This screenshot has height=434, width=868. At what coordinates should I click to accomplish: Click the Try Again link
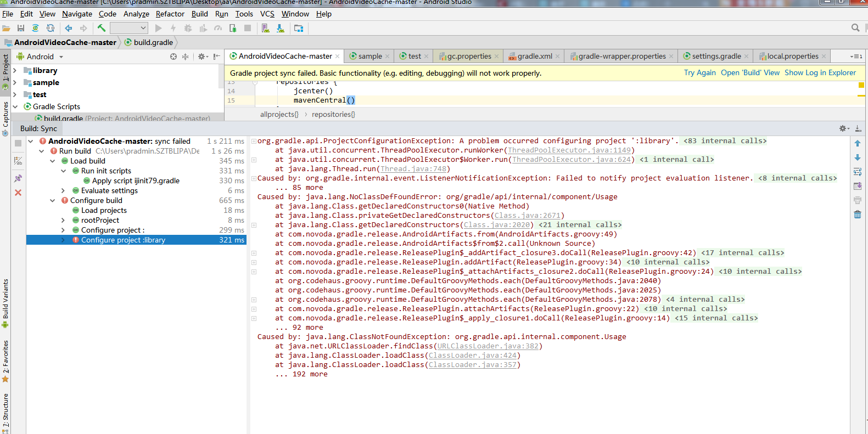tap(700, 72)
